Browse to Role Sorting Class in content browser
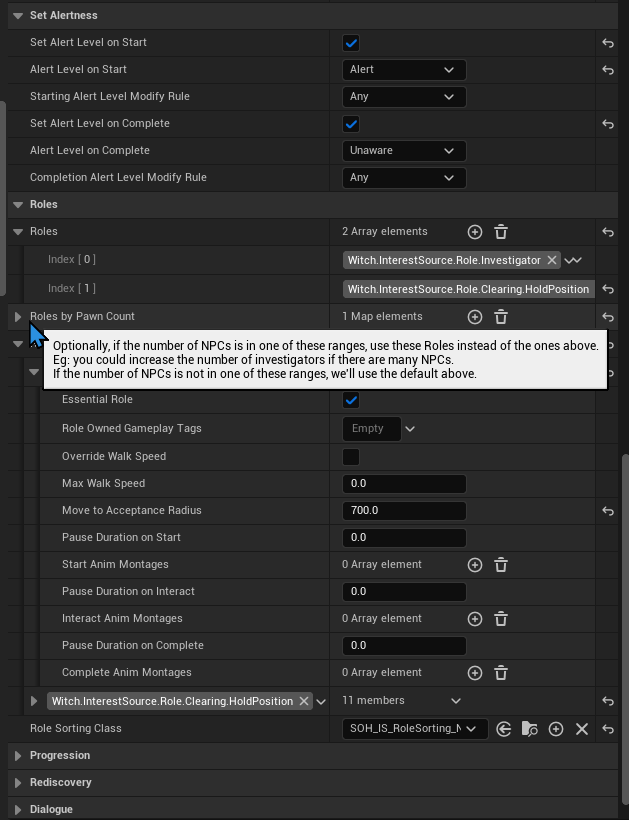The image size is (629, 820). [530, 729]
